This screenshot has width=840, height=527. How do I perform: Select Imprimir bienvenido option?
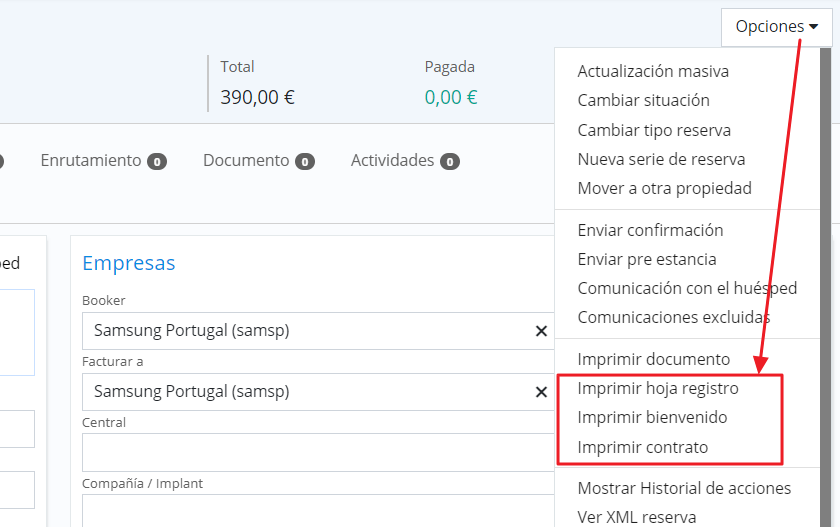652,417
